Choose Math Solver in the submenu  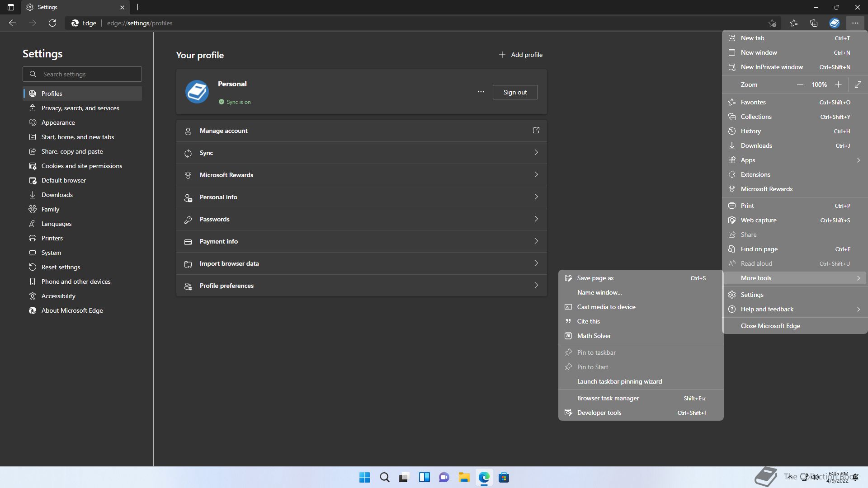pyautogui.click(x=641, y=336)
